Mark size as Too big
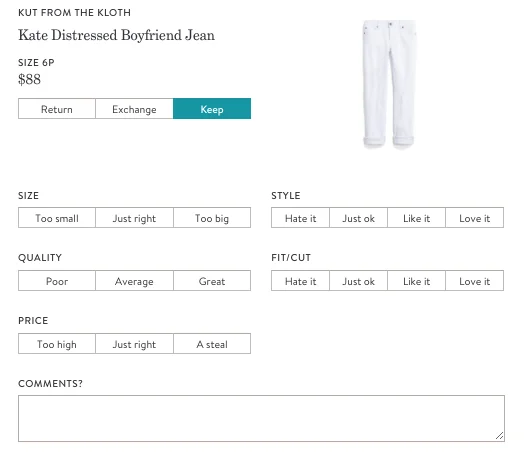Image resolution: width=527 pixels, height=456 pixels. [212, 218]
